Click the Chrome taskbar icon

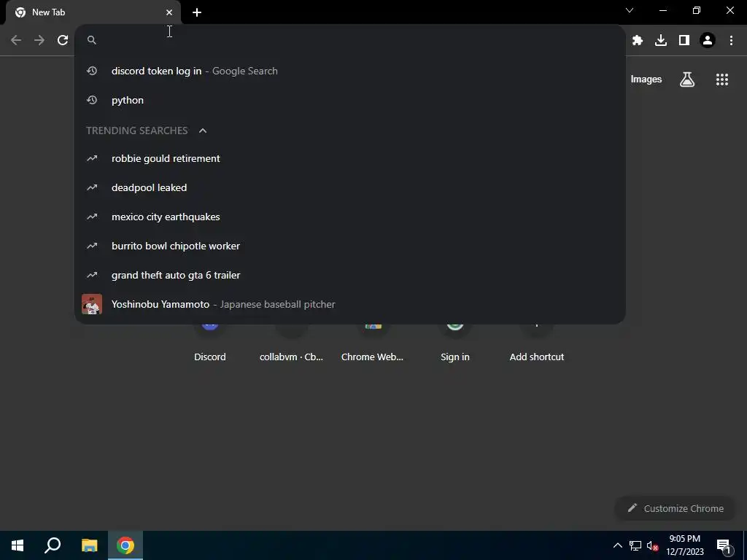125,545
